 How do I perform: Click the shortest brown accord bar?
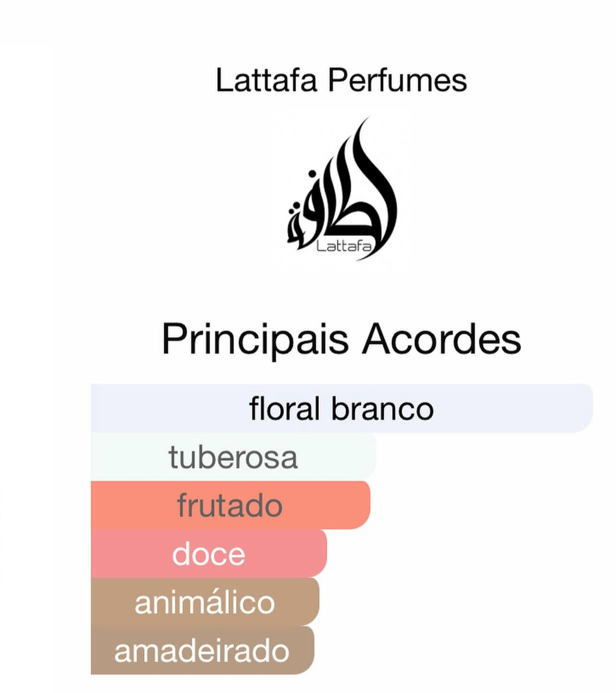pyautogui.click(x=202, y=650)
